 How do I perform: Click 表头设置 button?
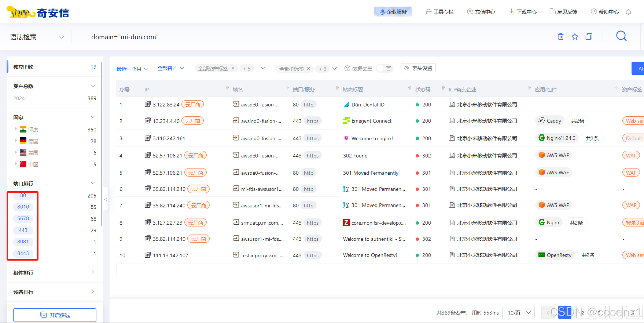[x=418, y=68]
